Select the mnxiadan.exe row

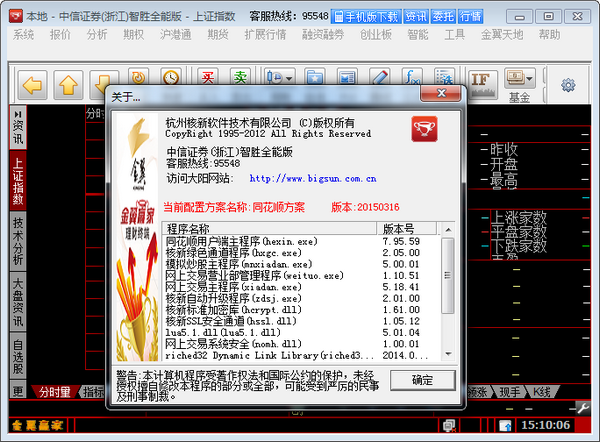[301, 264]
